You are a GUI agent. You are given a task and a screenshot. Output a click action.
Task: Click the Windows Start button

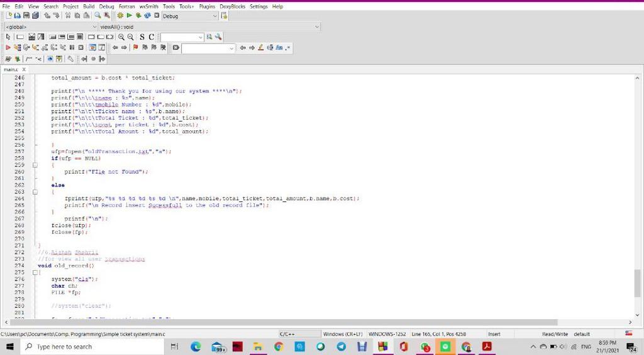tap(10, 347)
